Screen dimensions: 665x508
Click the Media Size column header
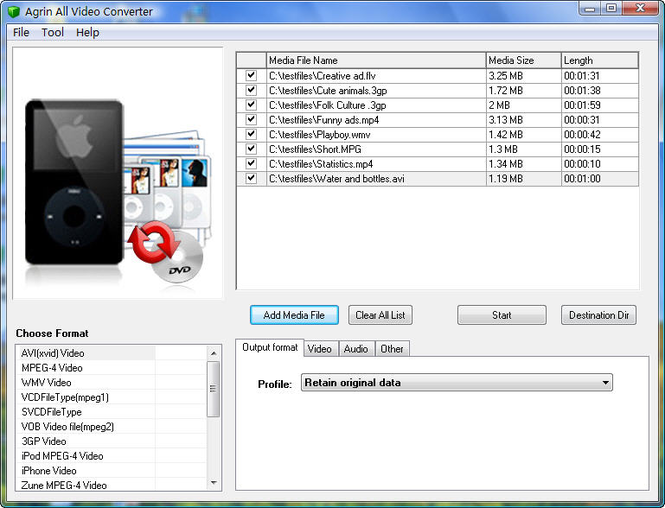point(523,60)
